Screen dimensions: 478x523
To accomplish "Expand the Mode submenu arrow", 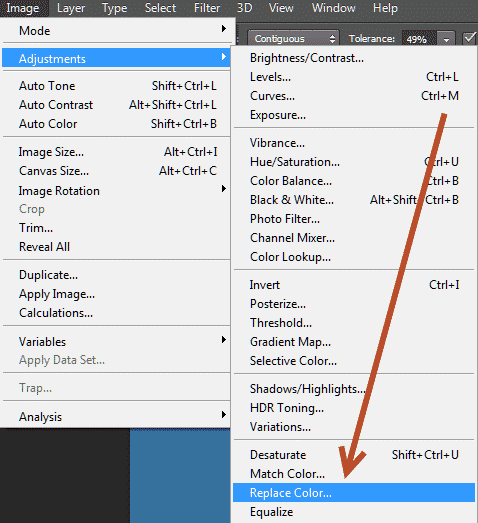I will 224,29.
